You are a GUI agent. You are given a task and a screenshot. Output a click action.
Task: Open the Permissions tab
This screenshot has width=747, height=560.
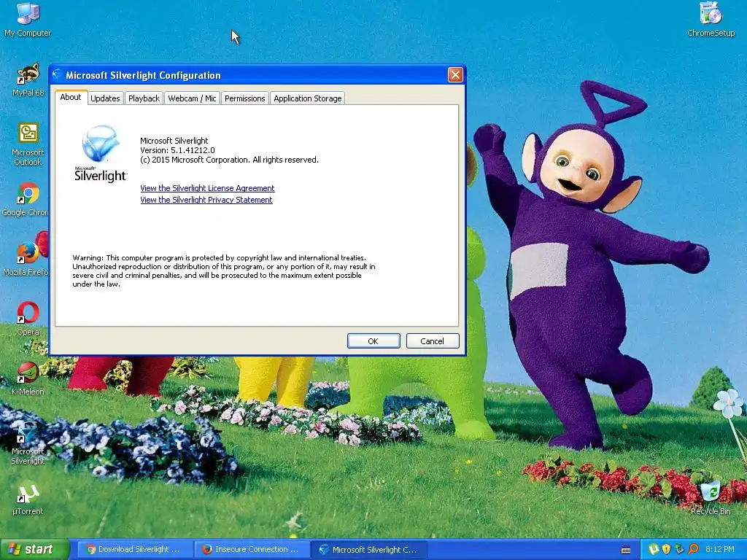click(x=245, y=98)
